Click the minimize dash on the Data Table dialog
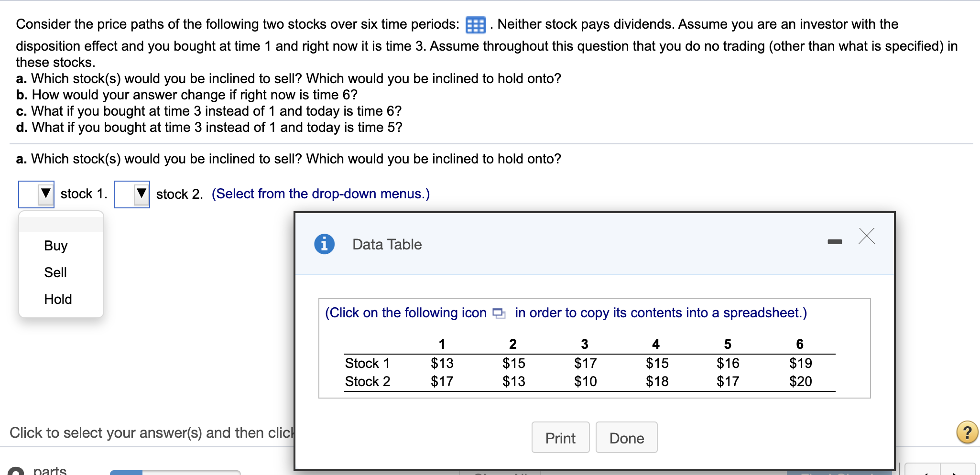 point(834,241)
